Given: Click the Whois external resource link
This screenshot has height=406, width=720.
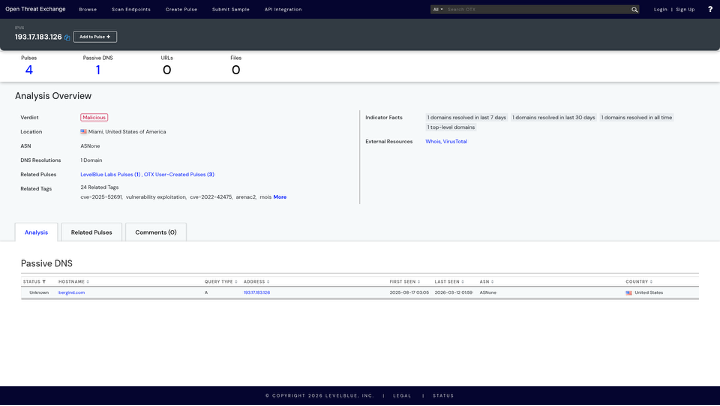Looking at the screenshot, I should [433, 141].
